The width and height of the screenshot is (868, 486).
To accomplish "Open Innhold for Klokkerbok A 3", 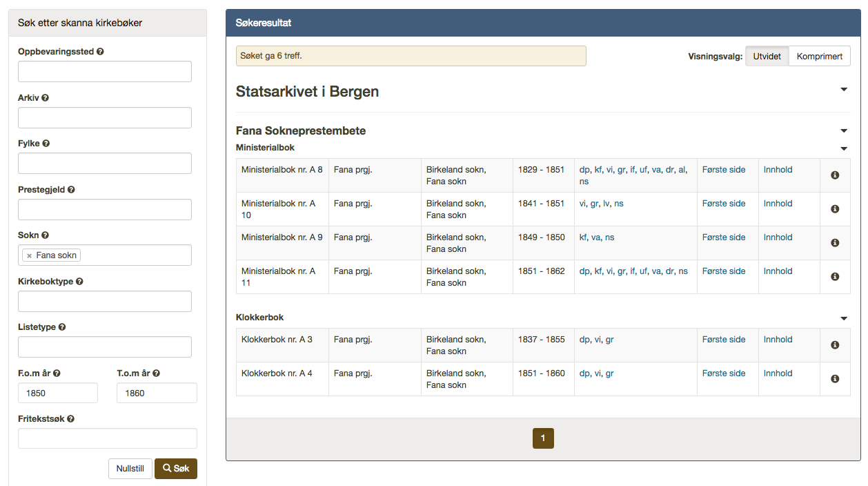I will (x=778, y=340).
